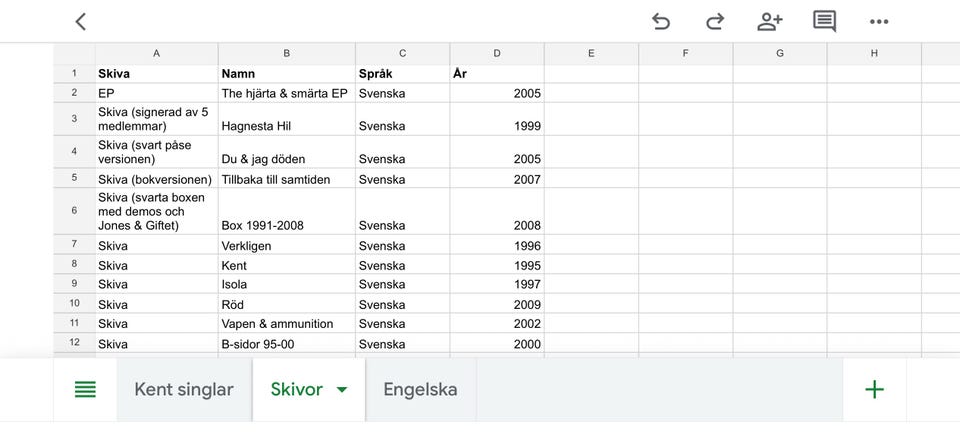Screen dimensions: 960x444
Task: Open the share/add person icon
Action: (x=770, y=21)
